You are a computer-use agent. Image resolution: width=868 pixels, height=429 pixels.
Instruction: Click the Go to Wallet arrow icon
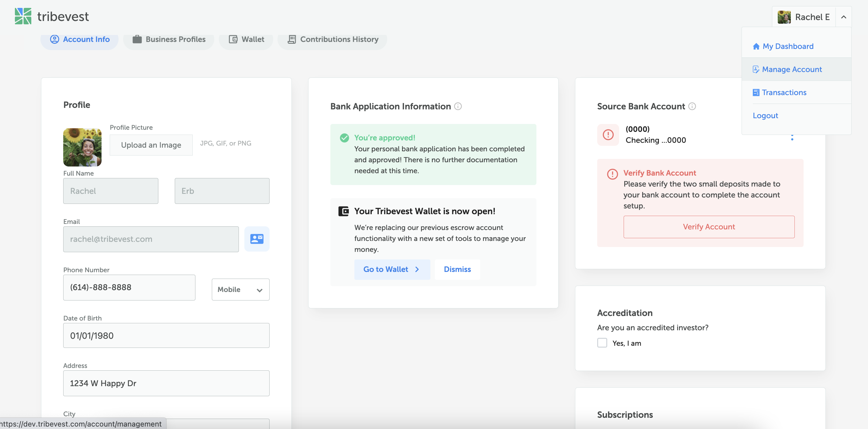point(417,269)
